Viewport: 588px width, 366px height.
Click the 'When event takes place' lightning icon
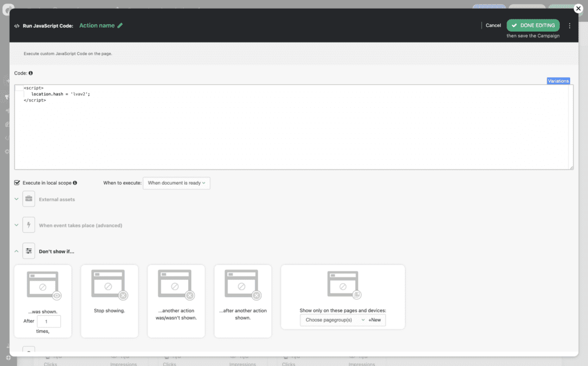point(29,225)
